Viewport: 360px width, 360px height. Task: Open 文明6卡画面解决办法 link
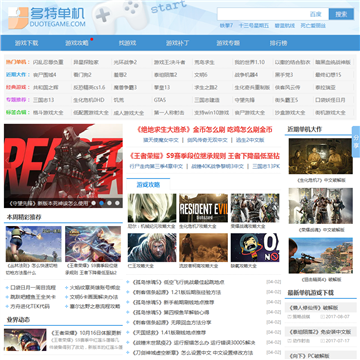[94, 297]
